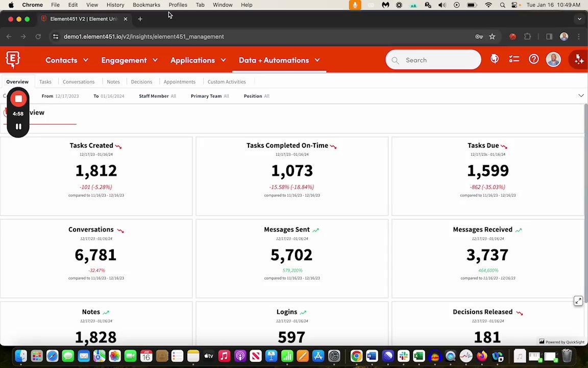Open the History menu in menu bar
Image resolution: width=588 pixels, height=368 pixels.
[x=115, y=5]
